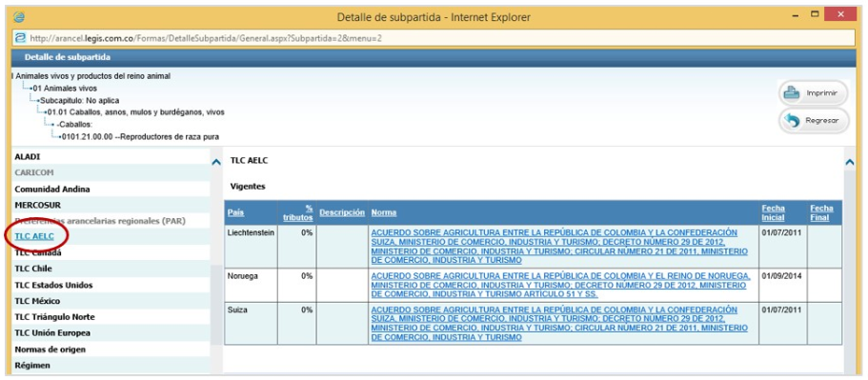Click the right panel scroll-up arrow
868x380 pixels.
click(849, 162)
